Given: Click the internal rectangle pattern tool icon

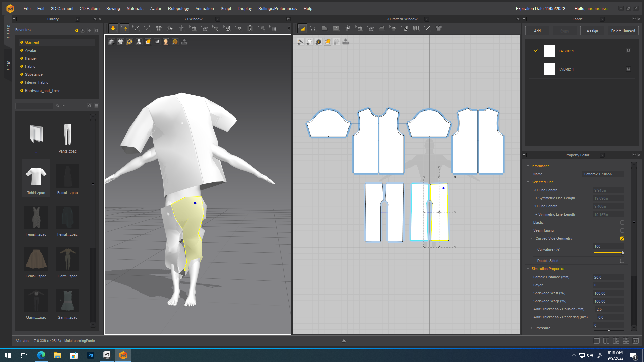Looking at the screenshot, I should (336, 28).
